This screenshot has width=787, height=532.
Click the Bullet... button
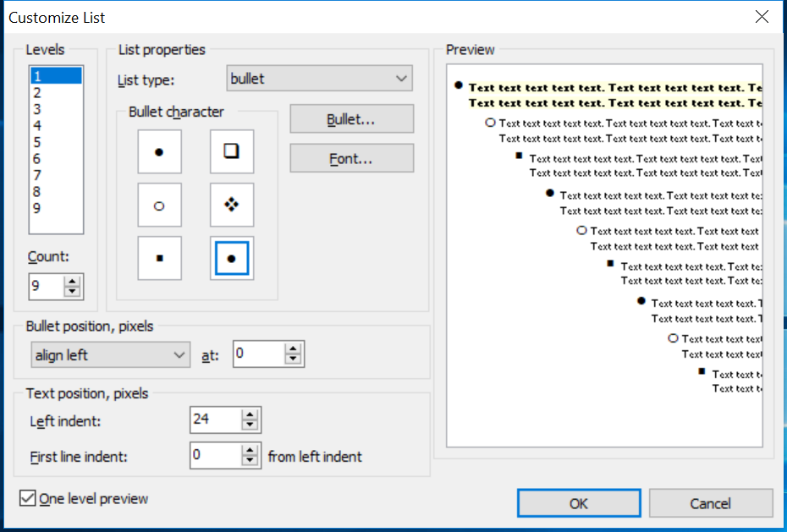[x=351, y=119]
